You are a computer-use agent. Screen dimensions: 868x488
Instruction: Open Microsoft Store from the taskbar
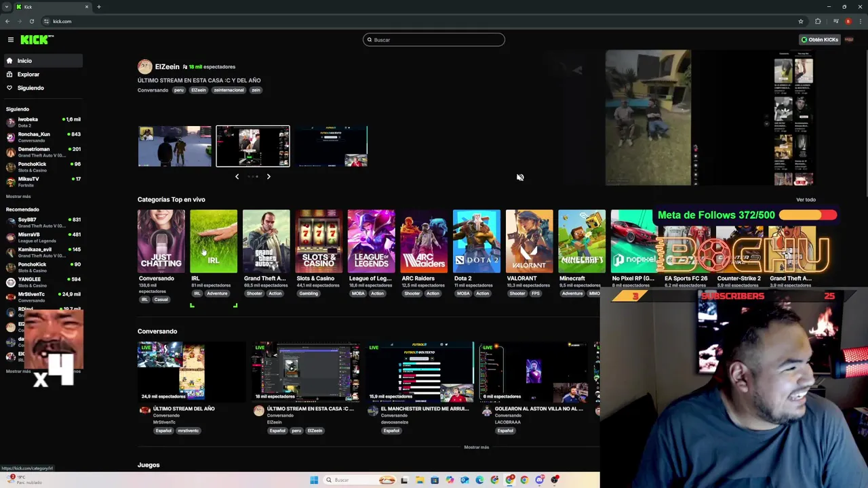point(435,480)
